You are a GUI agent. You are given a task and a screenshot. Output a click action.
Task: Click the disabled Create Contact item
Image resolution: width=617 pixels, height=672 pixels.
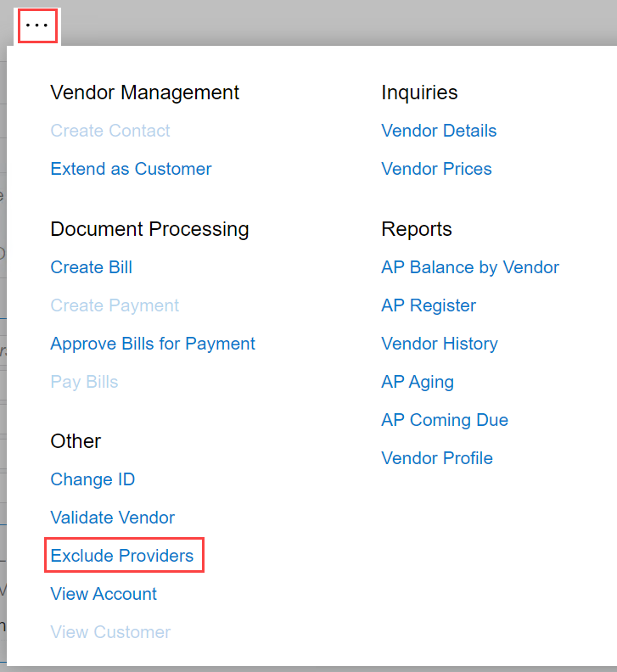110,131
